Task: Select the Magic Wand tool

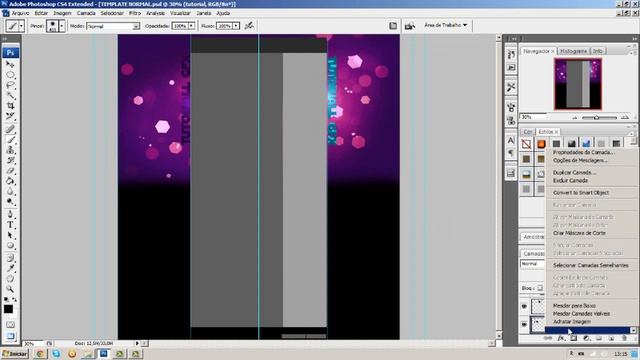Action: tap(10, 96)
